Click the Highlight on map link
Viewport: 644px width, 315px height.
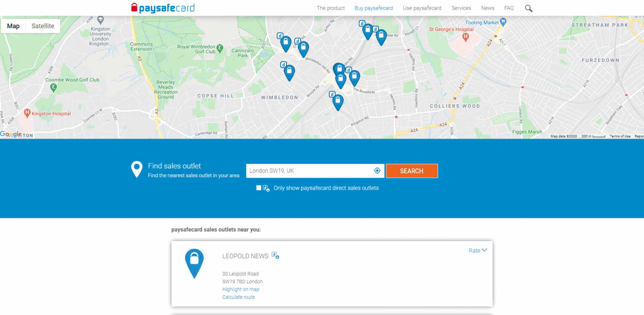point(241,289)
